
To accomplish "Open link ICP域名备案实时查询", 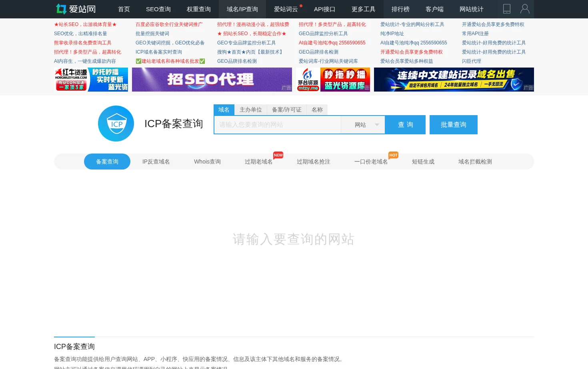I will (159, 52).
